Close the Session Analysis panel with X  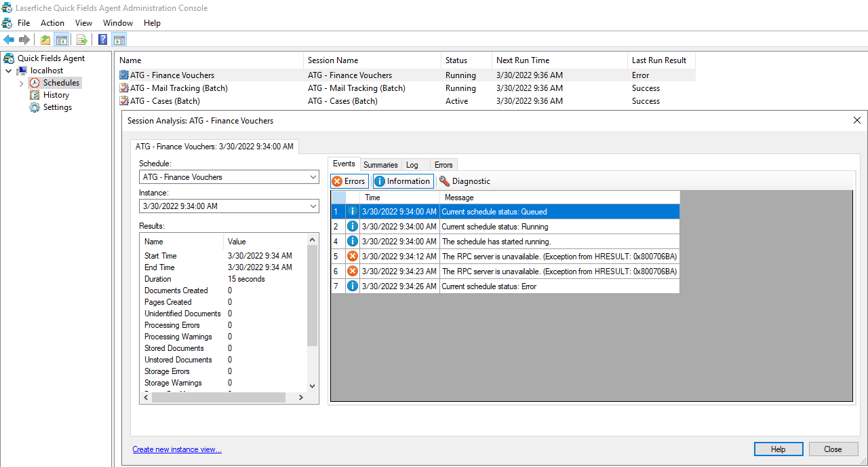(857, 120)
